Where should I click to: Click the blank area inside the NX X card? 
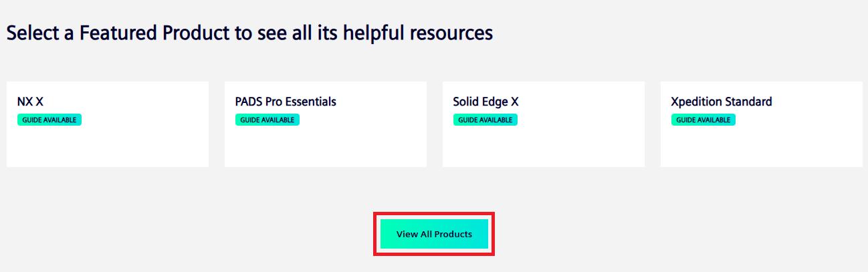[107, 147]
